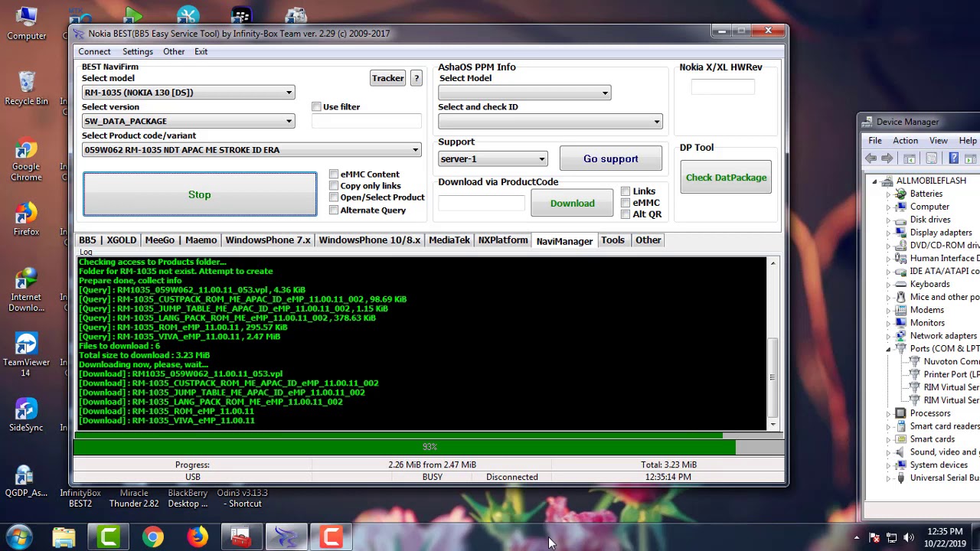Viewport: 980px width, 551px height.
Task: Click the Stop button
Action: tap(200, 194)
